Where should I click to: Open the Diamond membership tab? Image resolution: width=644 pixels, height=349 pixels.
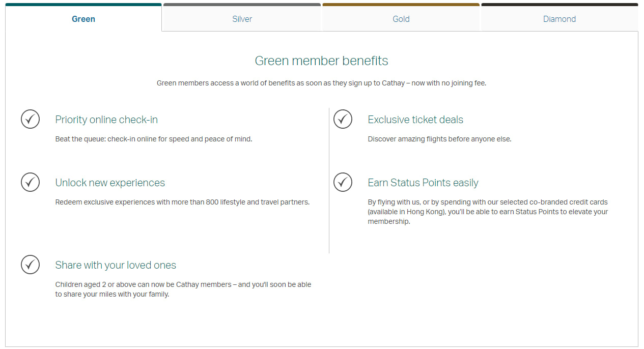(559, 19)
